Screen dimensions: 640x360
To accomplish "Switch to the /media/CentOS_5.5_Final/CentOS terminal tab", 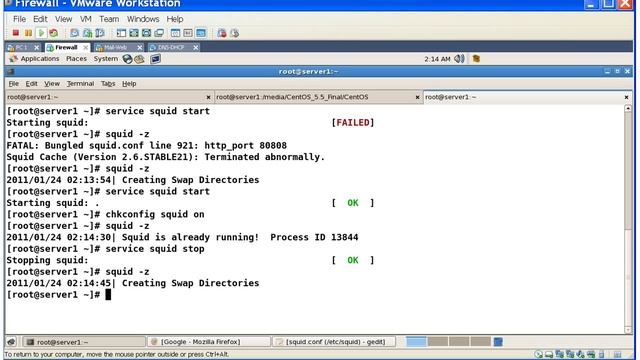I will 318,97.
